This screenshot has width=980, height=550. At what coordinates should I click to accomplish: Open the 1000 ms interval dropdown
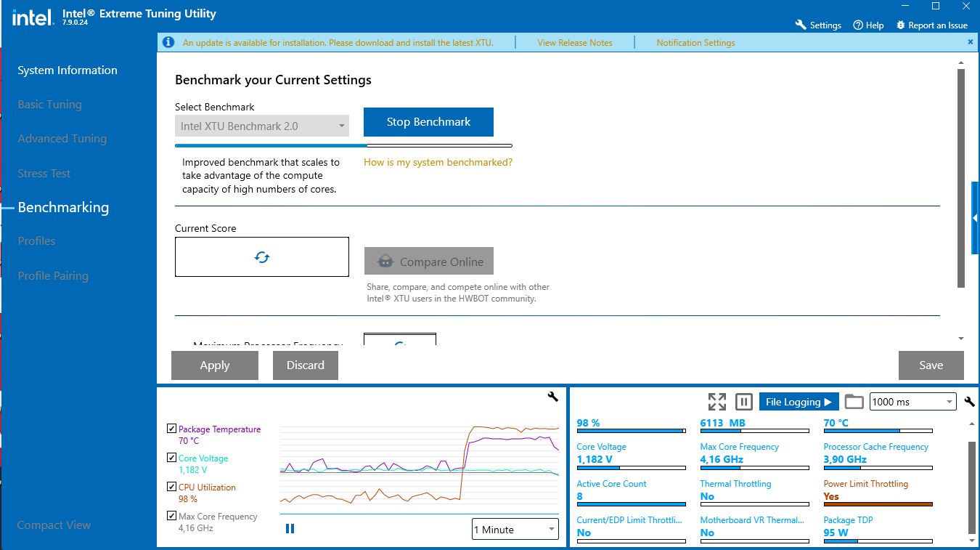(913, 402)
